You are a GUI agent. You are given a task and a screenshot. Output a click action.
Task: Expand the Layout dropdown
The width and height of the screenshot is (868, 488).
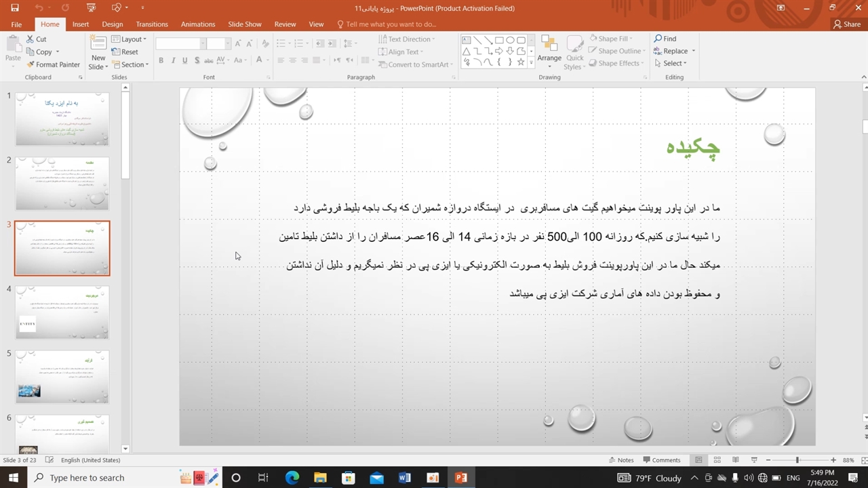coord(129,39)
